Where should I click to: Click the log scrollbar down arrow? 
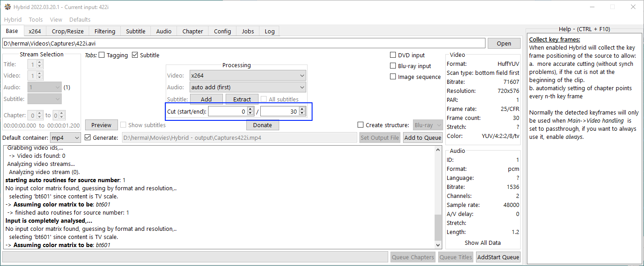438,245
